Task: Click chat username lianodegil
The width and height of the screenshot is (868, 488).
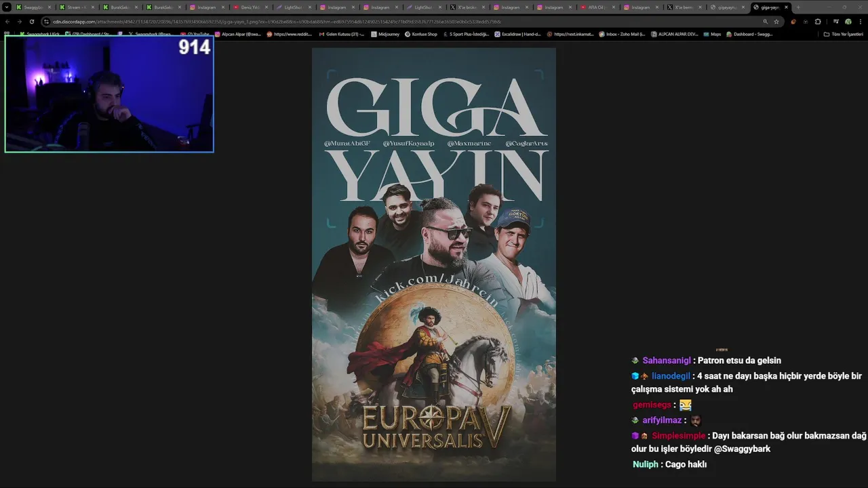Action: tap(671, 376)
